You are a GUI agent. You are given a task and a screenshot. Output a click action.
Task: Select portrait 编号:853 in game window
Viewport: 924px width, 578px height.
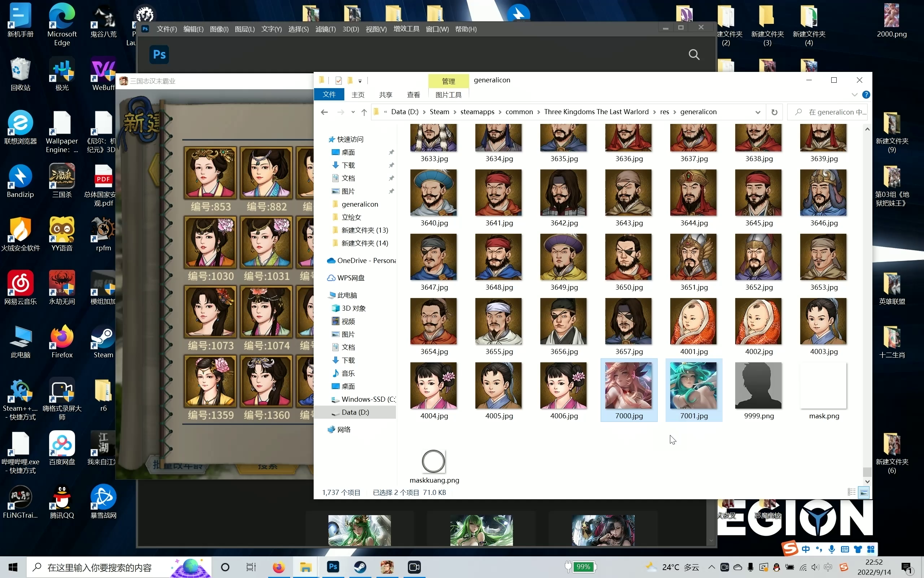point(210,173)
